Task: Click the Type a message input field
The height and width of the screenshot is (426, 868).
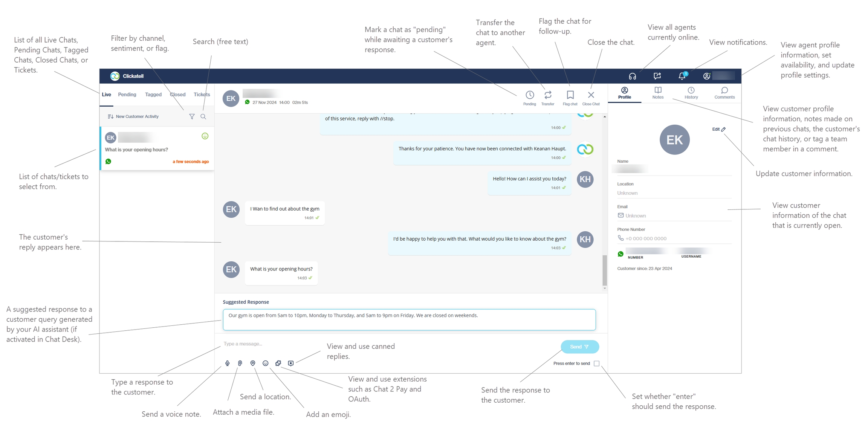Action: pyautogui.click(x=339, y=344)
